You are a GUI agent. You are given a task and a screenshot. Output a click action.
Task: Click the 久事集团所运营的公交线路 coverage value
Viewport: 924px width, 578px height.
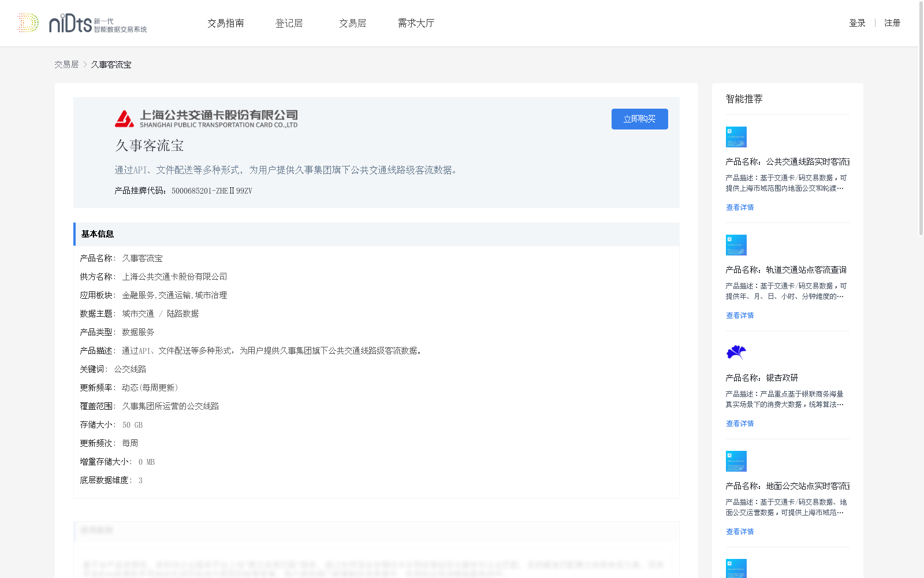(170, 406)
